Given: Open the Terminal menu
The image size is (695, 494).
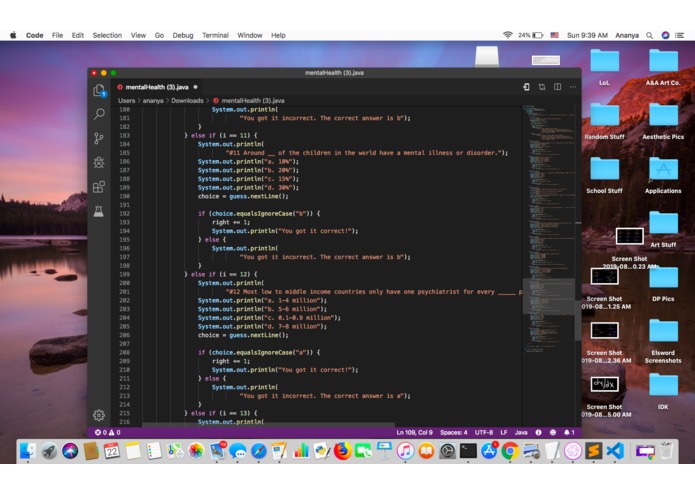Looking at the screenshot, I should pos(215,35).
